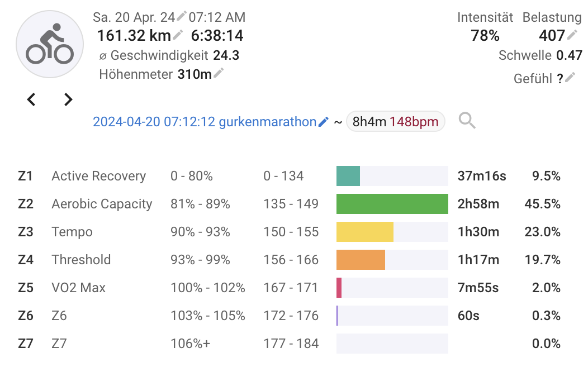Go to next activity with right chevron
Image resolution: width=588 pixels, height=381 pixels.
click(68, 99)
